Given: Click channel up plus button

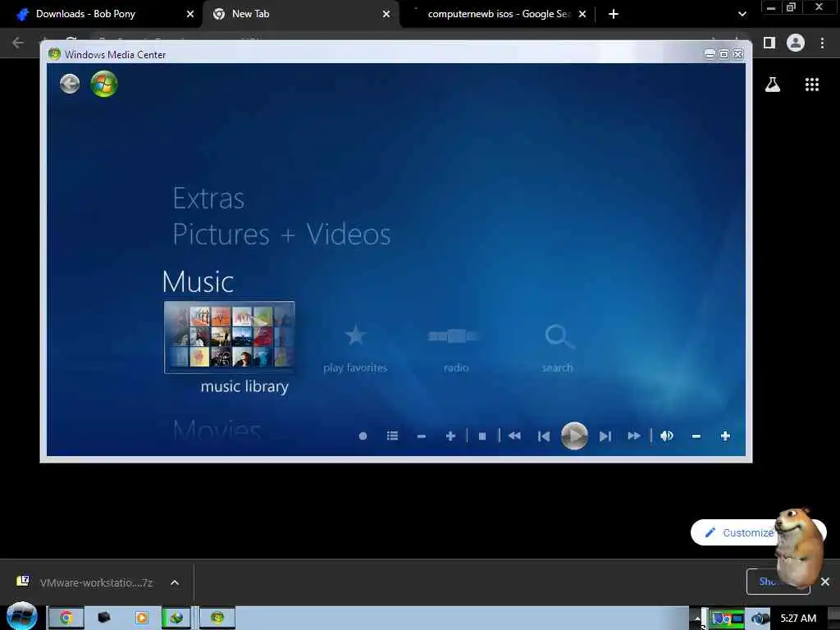Looking at the screenshot, I should [x=450, y=436].
